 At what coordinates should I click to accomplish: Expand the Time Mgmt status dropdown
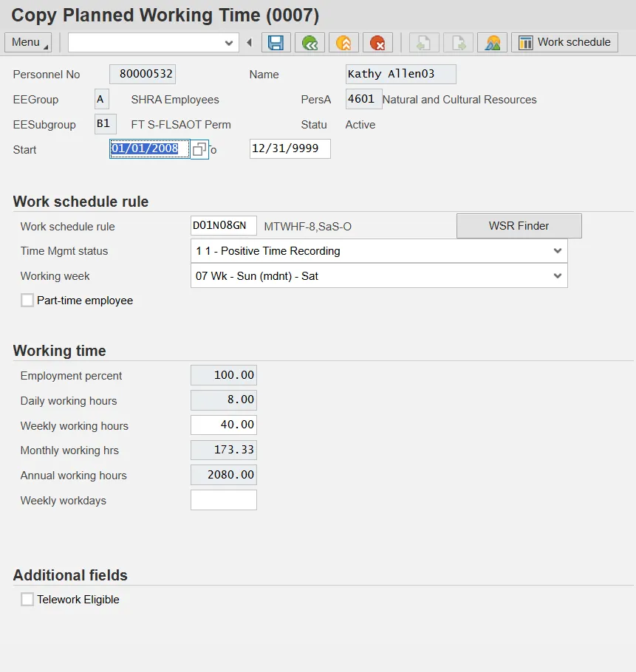point(557,251)
